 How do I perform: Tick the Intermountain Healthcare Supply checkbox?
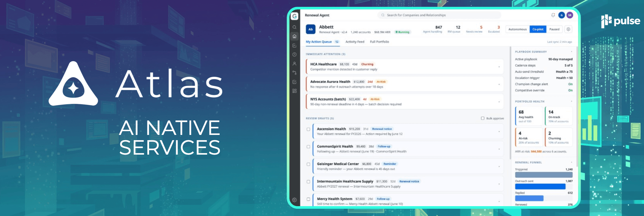coord(308,182)
